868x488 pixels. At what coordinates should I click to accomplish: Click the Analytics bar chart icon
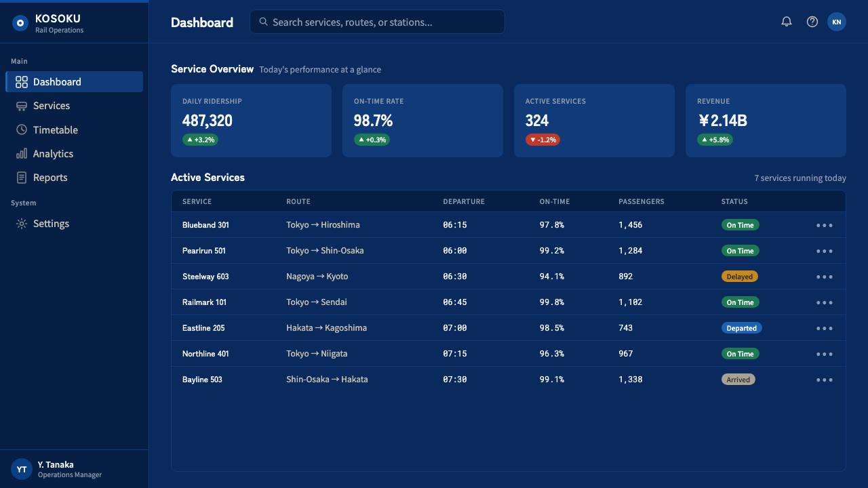coord(22,154)
